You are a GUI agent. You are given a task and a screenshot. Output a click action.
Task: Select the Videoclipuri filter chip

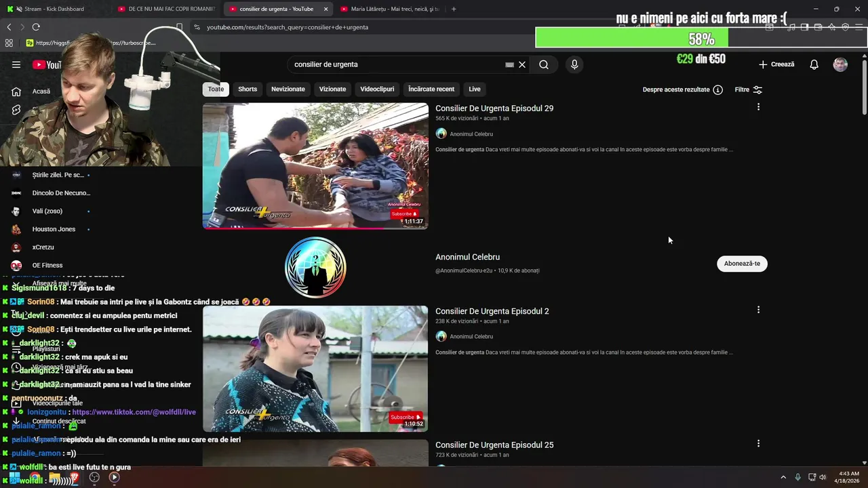[x=377, y=89]
